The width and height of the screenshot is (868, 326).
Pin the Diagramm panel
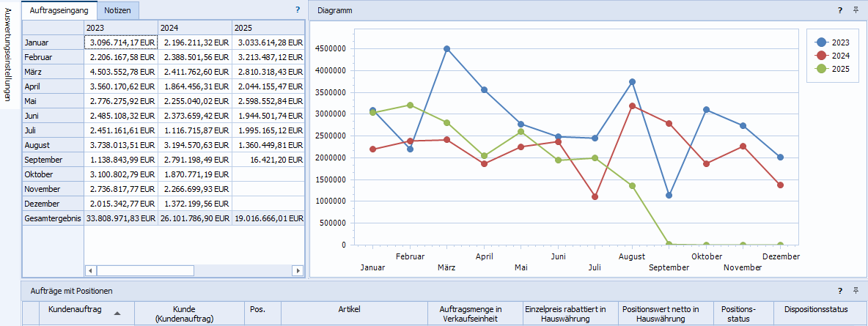pos(856,10)
